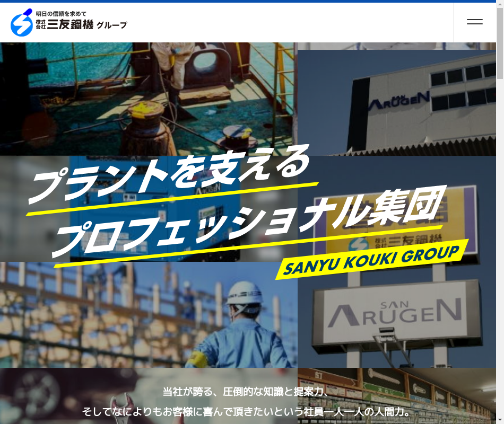The height and width of the screenshot is (424, 504).
Task: Click the scrollbar down arrow
Action: (x=500, y=420)
